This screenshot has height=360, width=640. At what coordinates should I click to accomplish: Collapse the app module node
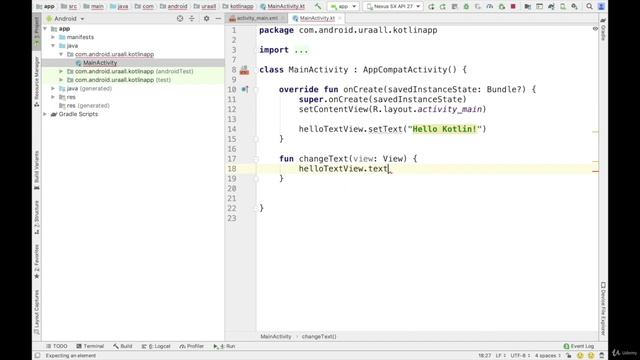click(45, 29)
